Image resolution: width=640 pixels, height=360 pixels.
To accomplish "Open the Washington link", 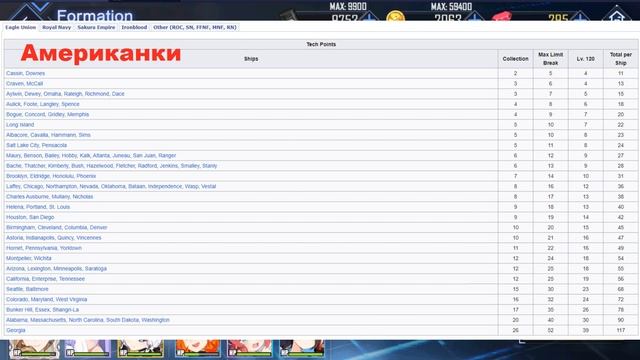I will (155, 320).
